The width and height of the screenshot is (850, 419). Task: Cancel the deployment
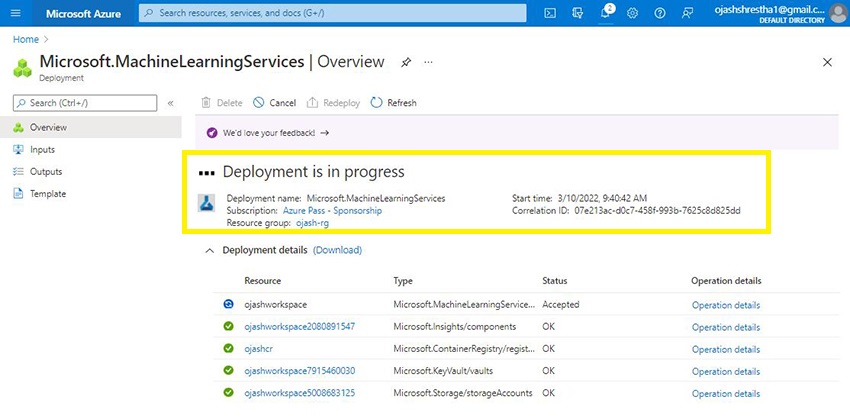pyautogui.click(x=274, y=103)
